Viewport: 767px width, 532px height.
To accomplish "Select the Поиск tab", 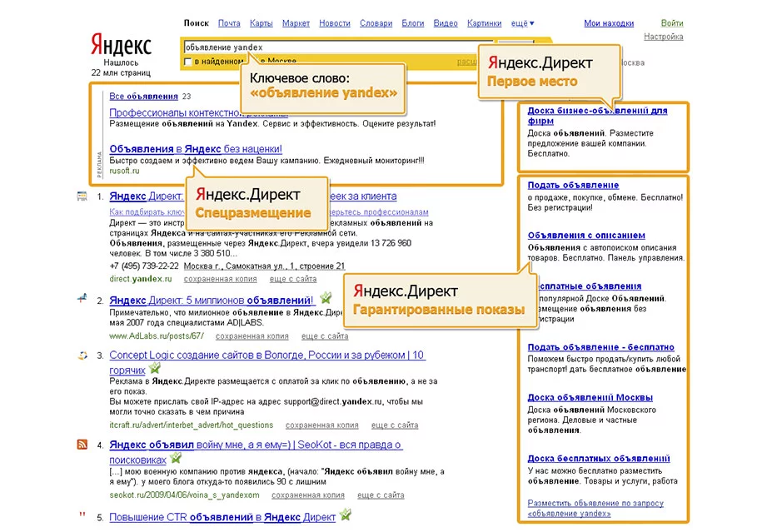I will 197,23.
